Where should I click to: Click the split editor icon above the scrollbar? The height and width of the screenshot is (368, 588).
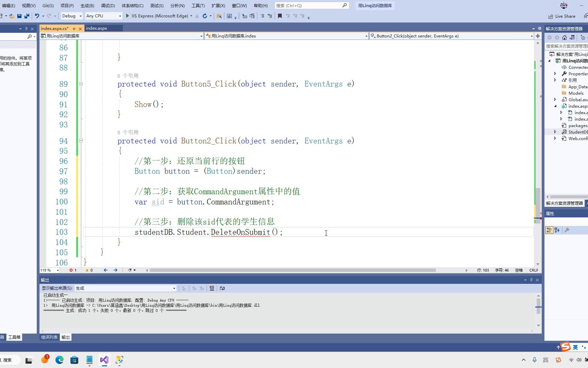coord(538,36)
